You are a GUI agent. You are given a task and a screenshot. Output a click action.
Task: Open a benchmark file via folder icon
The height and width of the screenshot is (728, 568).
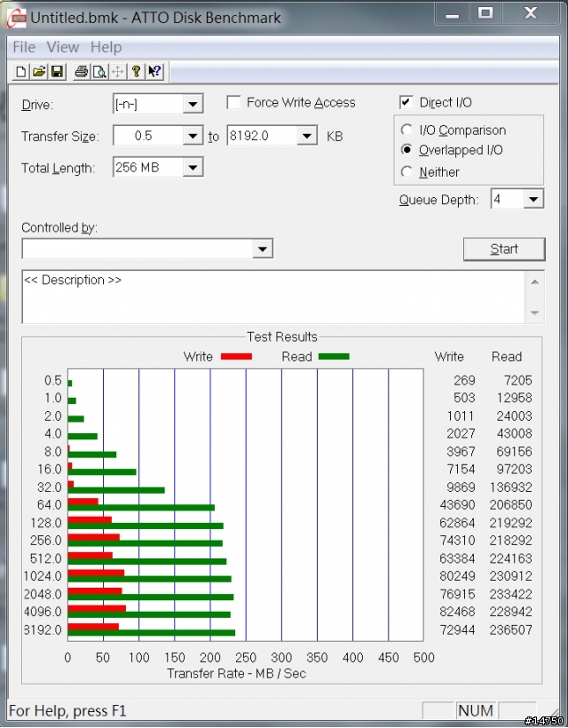(39, 72)
